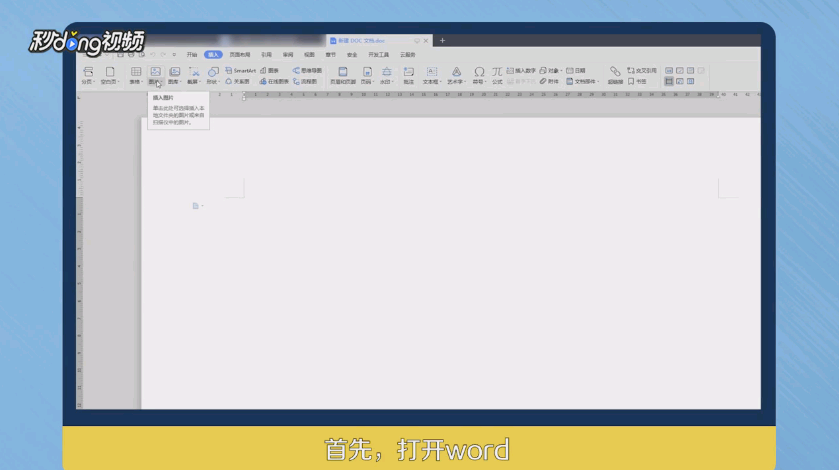839x470 pixels.
Task: Open the Cloud Services (云服务) tab
Action: 408,55
